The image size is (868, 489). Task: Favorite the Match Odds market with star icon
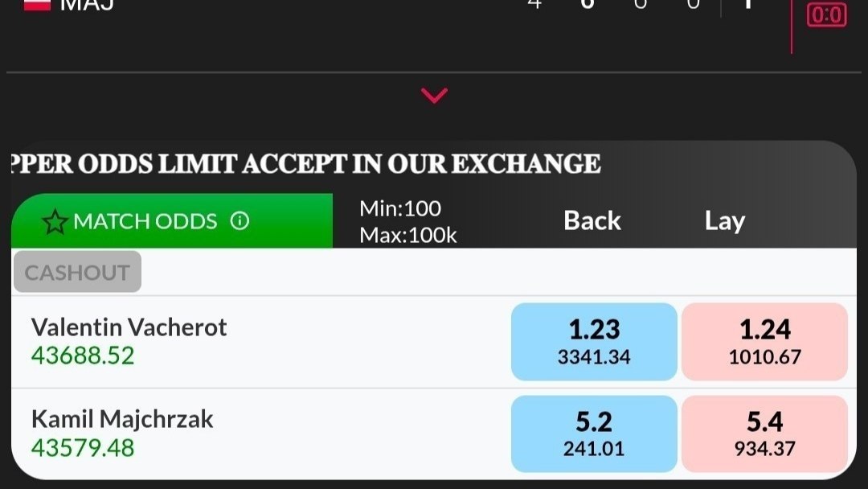pyautogui.click(x=55, y=222)
